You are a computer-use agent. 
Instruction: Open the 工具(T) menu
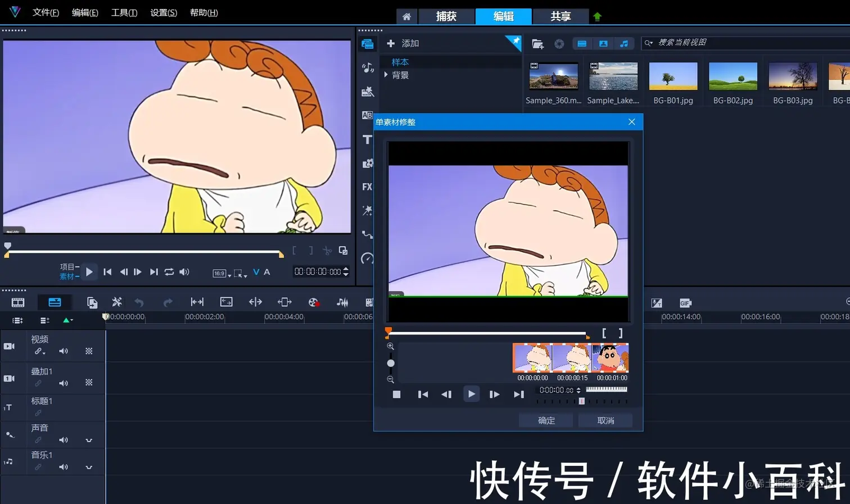(124, 12)
